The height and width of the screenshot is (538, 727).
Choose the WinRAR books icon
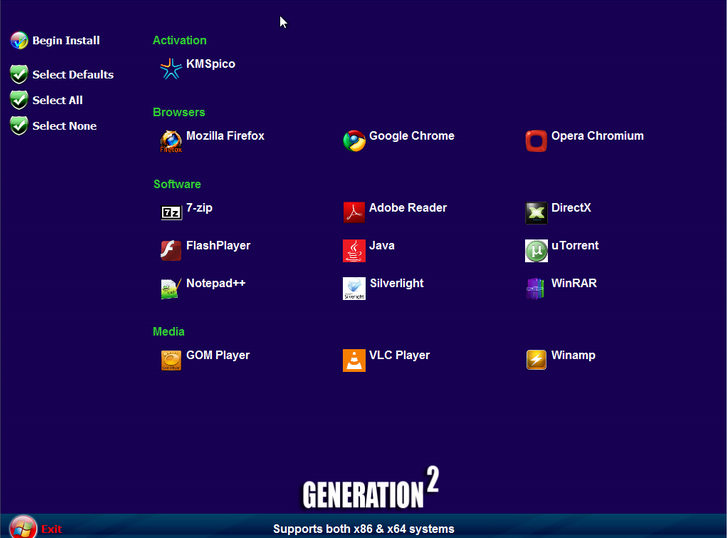pyautogui.click(x=536, y=288)
